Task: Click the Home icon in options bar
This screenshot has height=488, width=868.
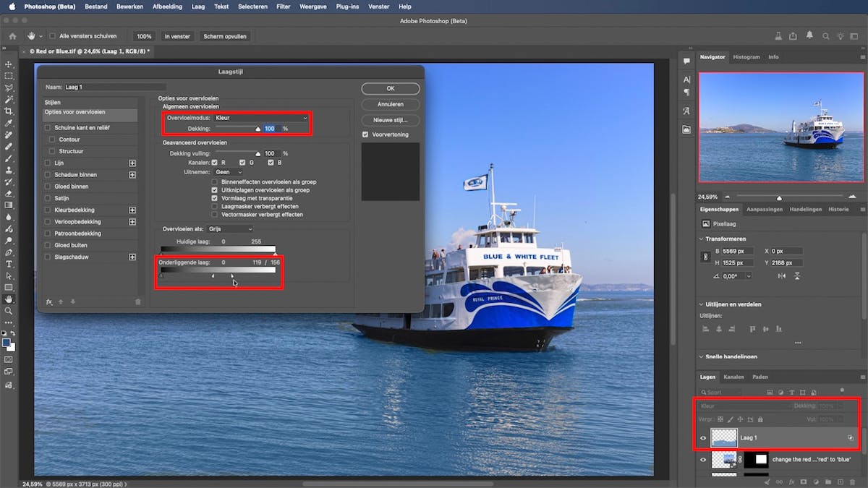Action: [12, 35]
